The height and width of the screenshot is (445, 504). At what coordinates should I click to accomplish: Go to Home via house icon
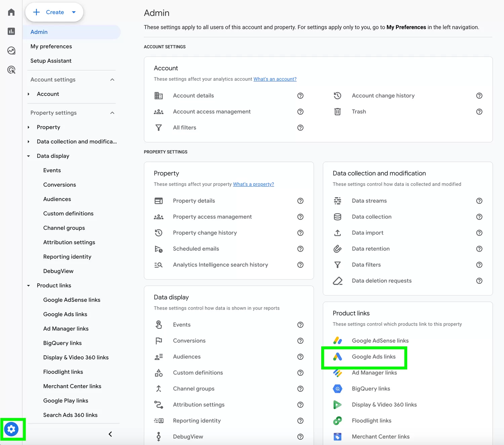pos(11,12)
